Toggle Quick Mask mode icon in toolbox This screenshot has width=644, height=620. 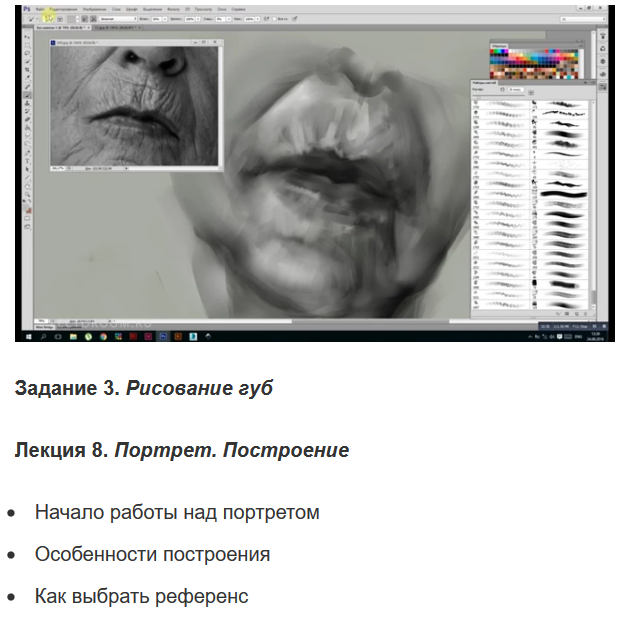click(27, 218)
